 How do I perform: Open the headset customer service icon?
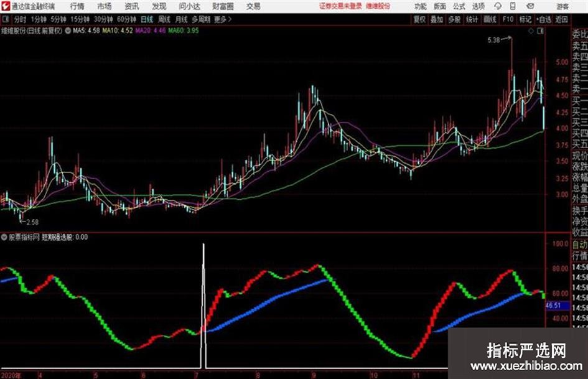498,6
